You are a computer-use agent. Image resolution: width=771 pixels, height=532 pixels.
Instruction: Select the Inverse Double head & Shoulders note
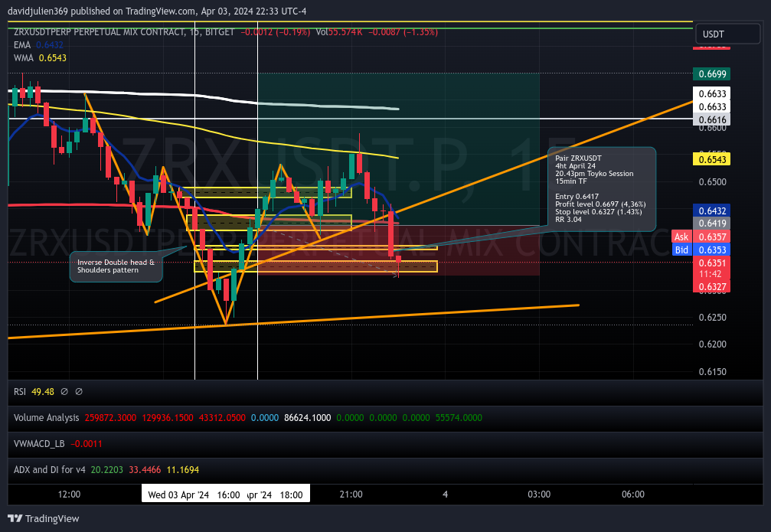(116, 266)
